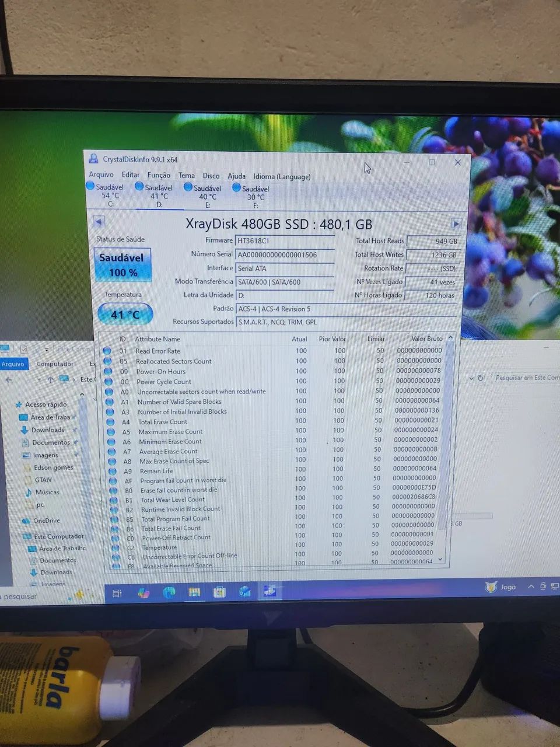Launch Microsoft Edge from the taskbar
This screenshot has width=560, height=747.
(x=169, y=593)
